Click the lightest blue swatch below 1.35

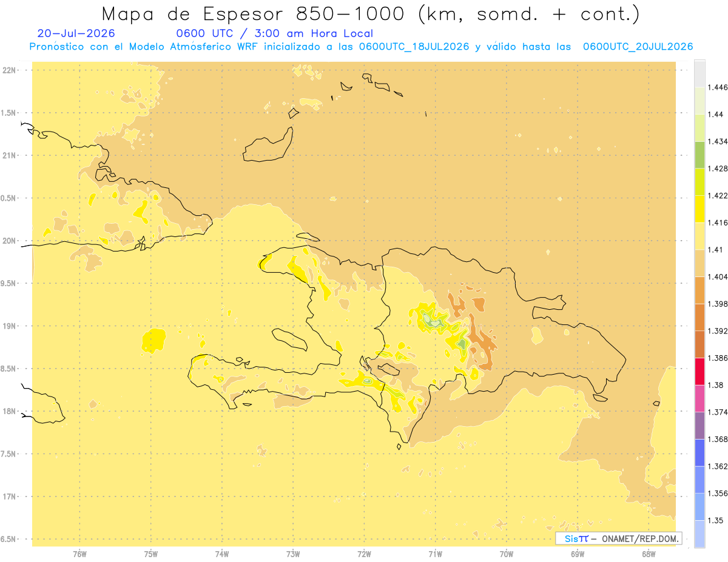coord(699,534)
